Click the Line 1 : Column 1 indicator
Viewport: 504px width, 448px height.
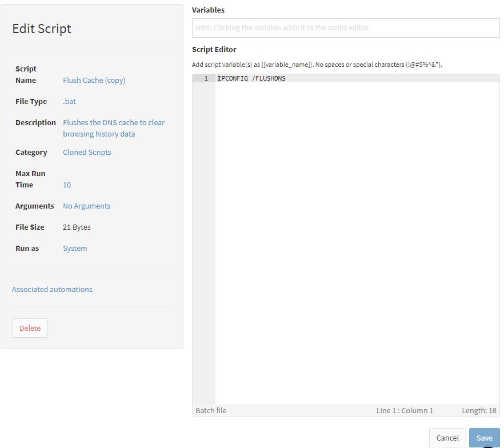click(405, 411)
